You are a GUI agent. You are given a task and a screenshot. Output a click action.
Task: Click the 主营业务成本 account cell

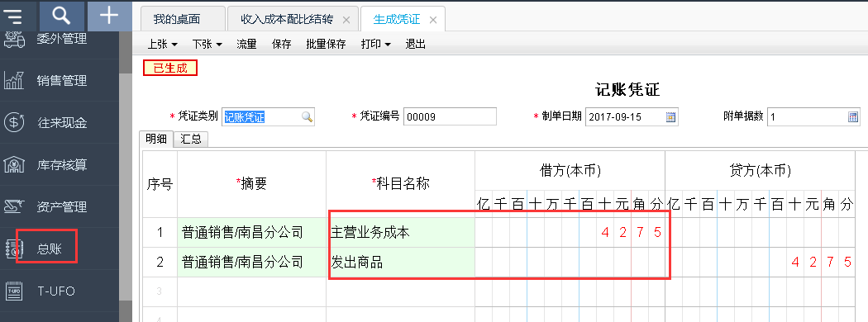[401, 232]
